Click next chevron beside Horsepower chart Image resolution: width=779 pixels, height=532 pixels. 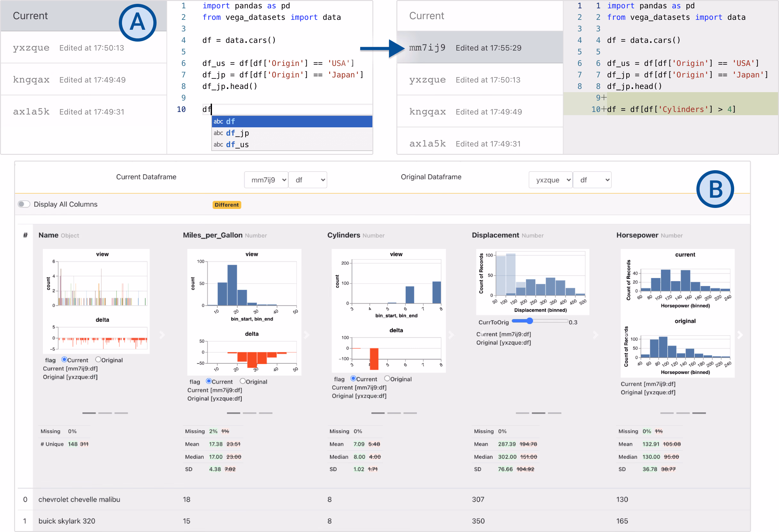(740, 335)
